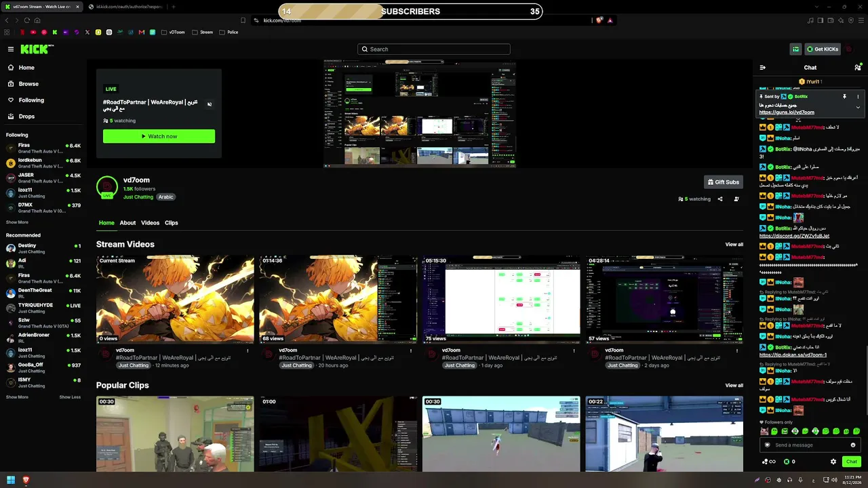Collapse Recommended list with Show Less
Image resolution: width=868 pixels, height=488 pixels.
(70, 397)
